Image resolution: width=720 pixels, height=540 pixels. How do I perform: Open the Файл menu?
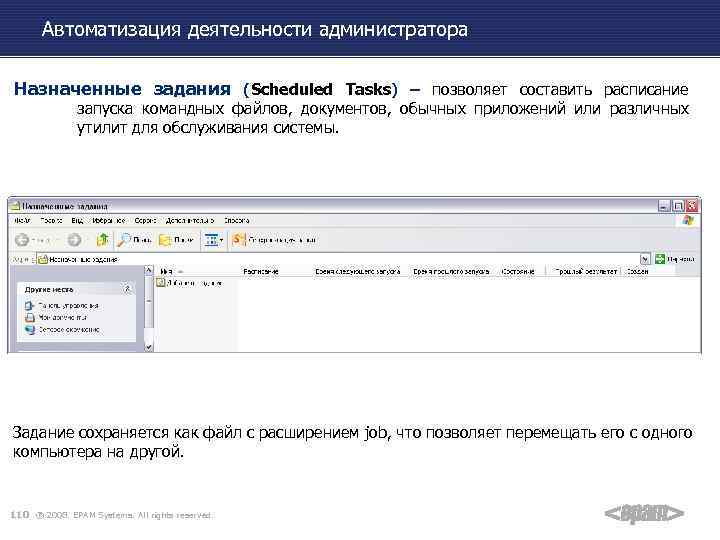[22, 220]
